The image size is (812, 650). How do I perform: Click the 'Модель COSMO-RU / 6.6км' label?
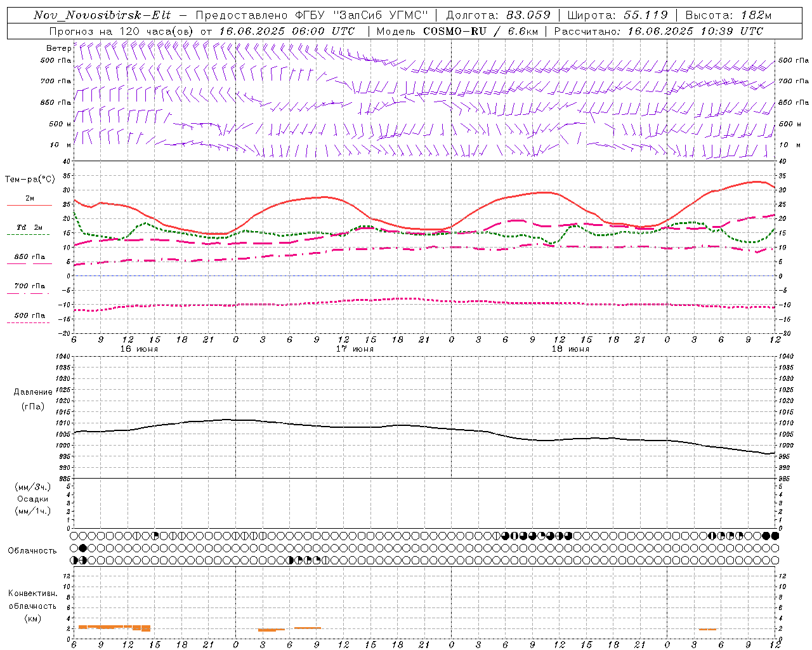(457, 31)
